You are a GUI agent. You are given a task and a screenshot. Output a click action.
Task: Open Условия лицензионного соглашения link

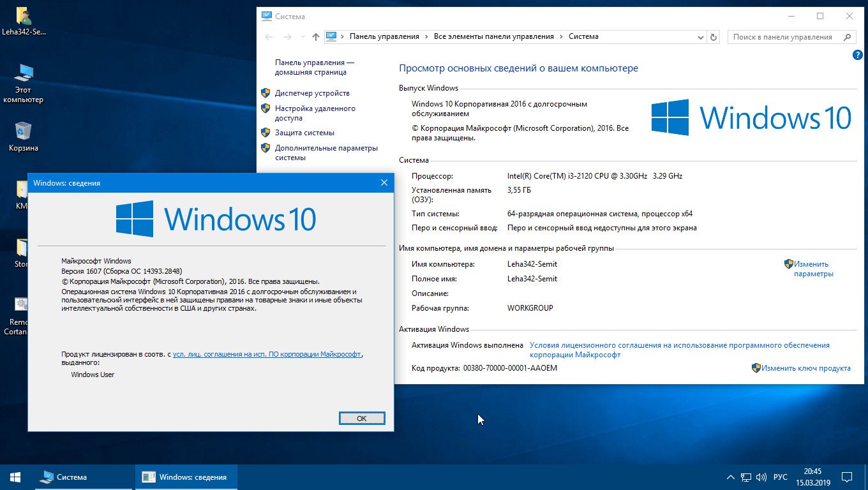pos(680,350)
